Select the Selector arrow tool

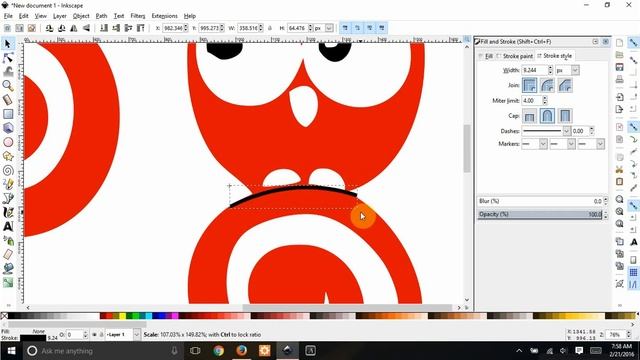[x=8, y=44]
